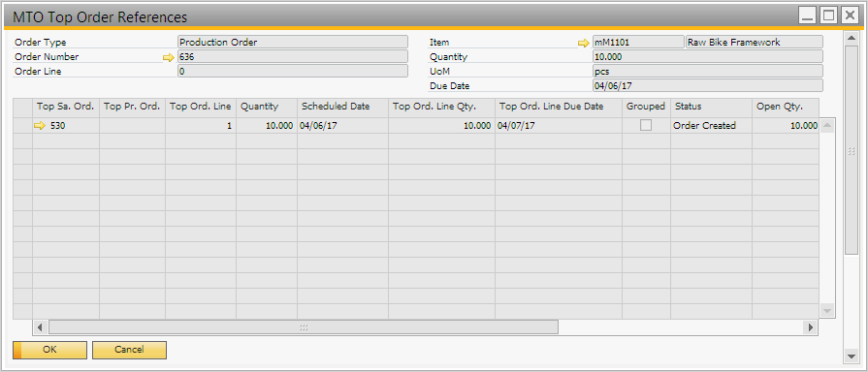The height and width of the screenshot is (372, 868).
Task: Click the table's vertical scroll up arrow
Action: [827, 126]
